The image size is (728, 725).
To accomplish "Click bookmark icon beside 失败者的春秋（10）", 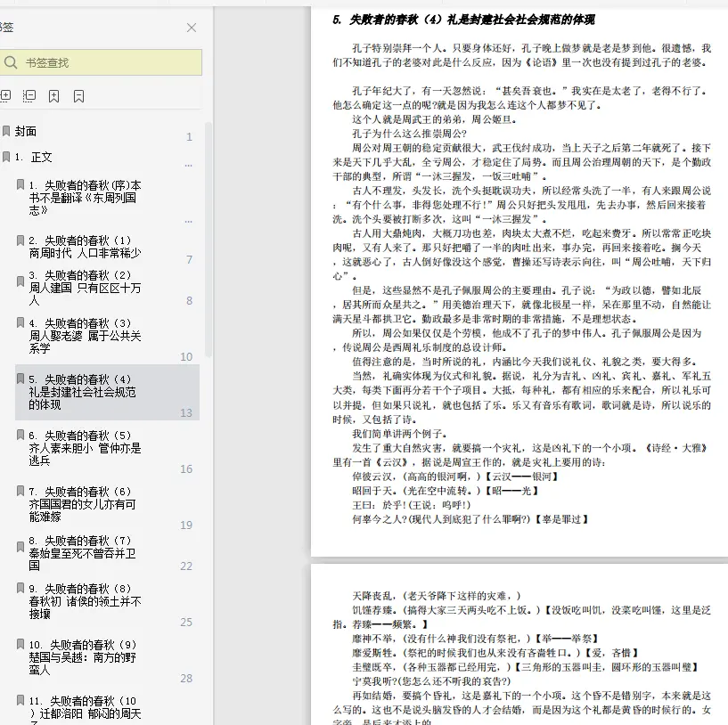I will pos(20,700).
